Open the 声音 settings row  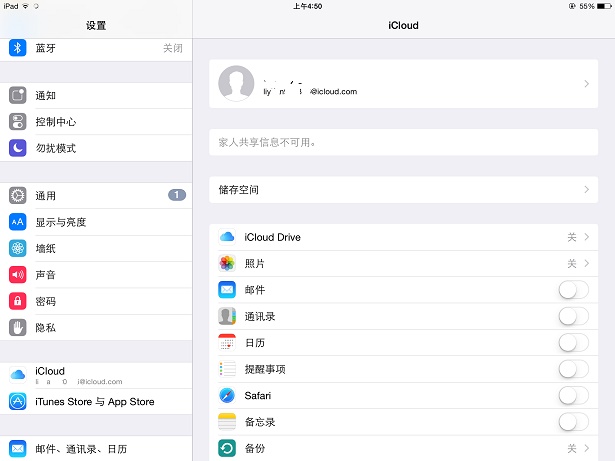96,275
